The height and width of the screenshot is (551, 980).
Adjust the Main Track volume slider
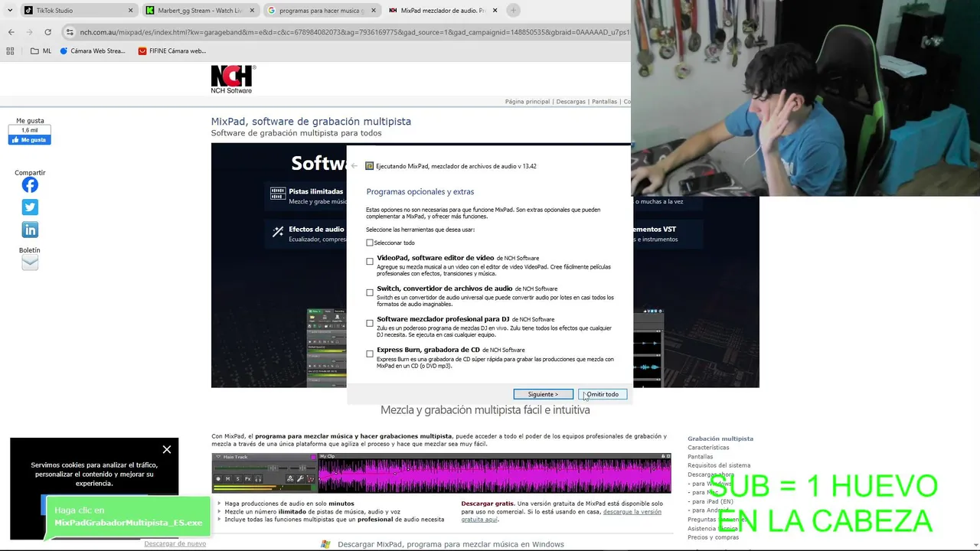point(273,468)
